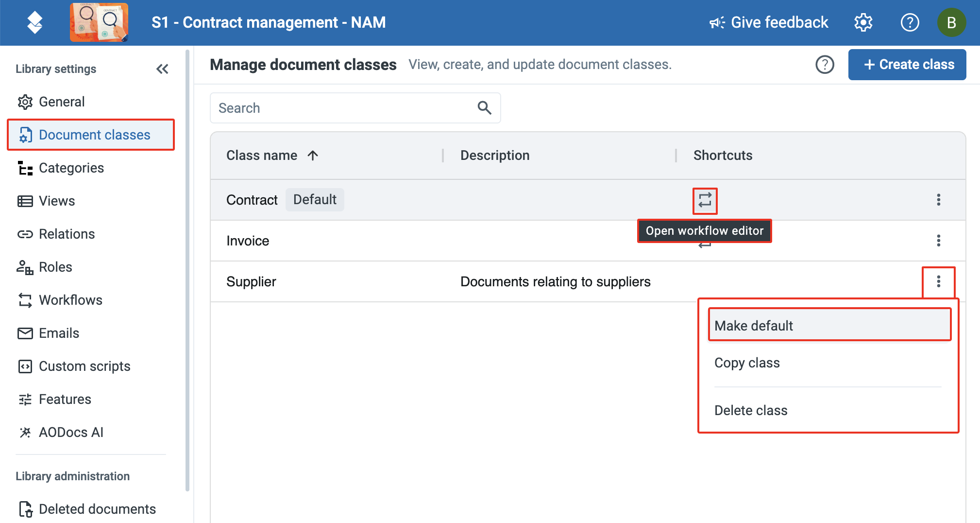
Task: Click the Emails envelope icon
Action: coord(25,333)
